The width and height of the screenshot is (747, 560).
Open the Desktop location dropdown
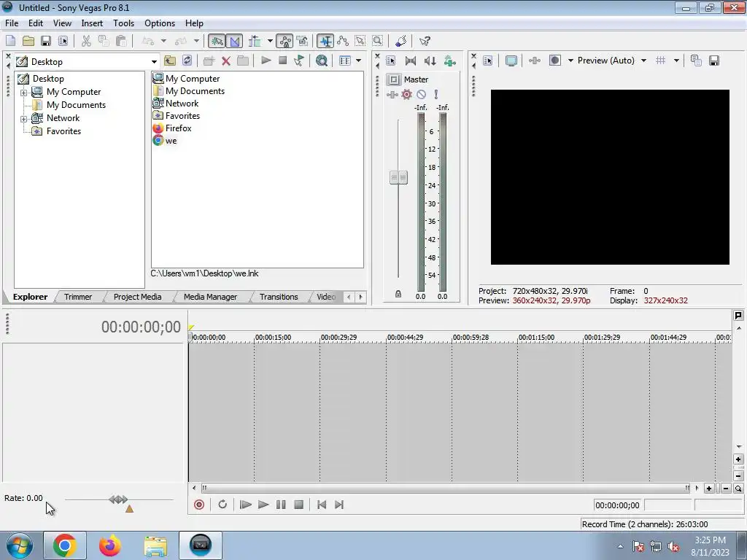pyautogui.click(x=154, y=61)
